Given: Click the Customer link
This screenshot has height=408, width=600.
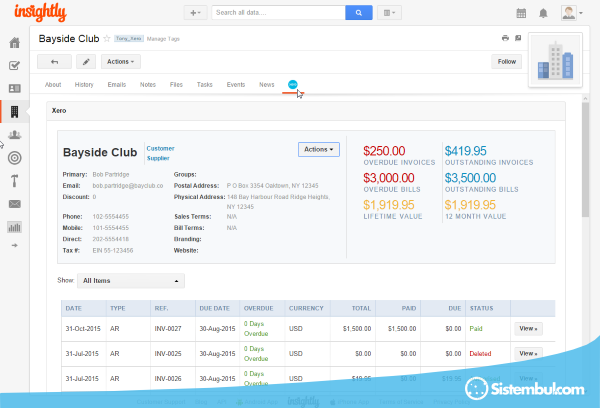Looking at the screenshot, I should tap(160, 149).
